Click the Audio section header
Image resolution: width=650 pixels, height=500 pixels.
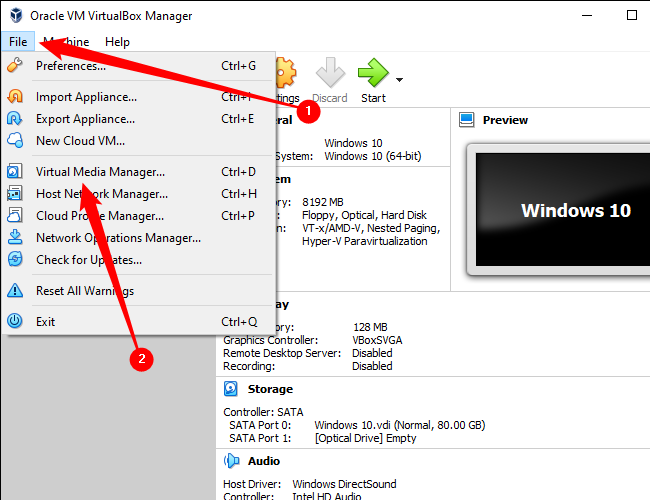[263, 461]
